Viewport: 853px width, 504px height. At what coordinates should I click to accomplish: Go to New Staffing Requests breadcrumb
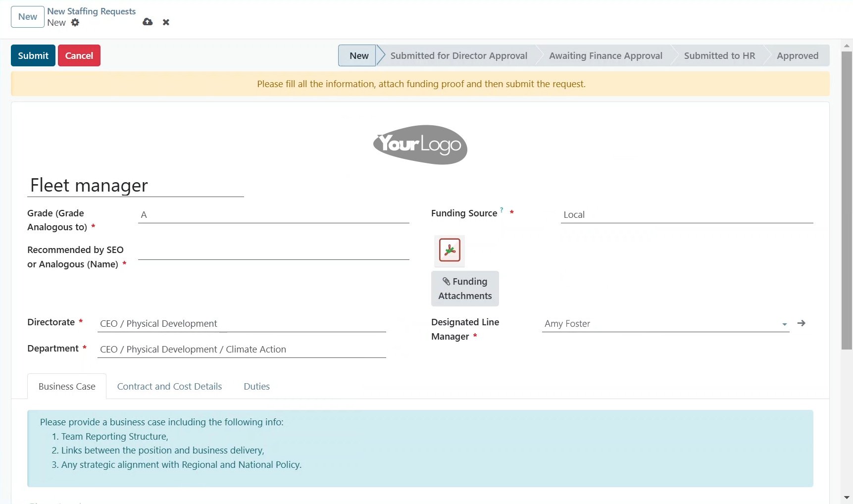point(91,11)
